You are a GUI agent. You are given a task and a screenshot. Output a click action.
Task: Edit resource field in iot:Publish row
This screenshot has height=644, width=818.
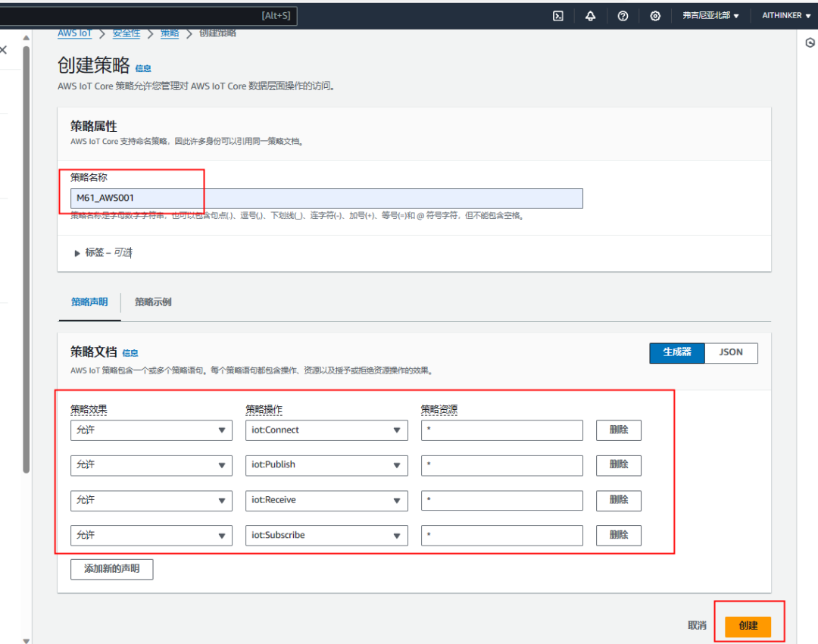coord(502,465)
